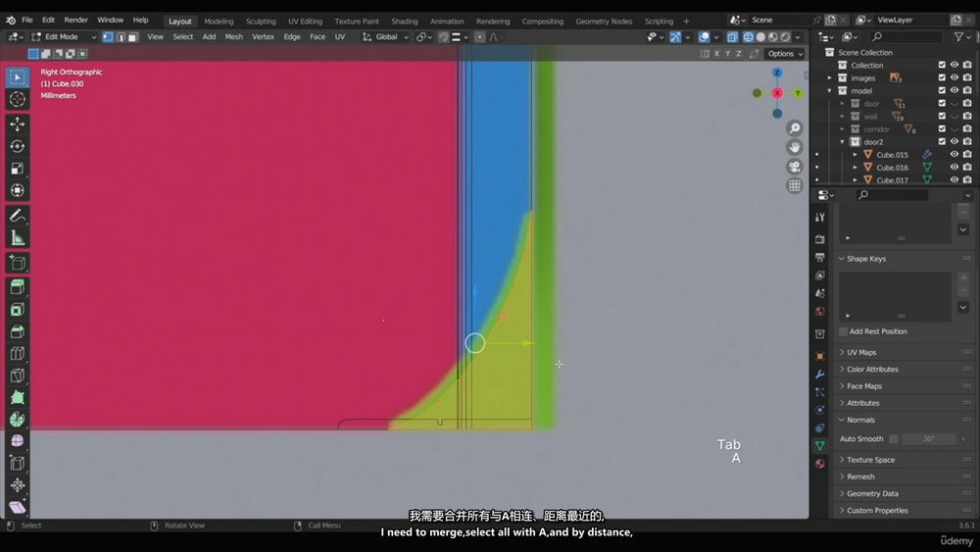This screenshot has width=980, height=552.
Task: Select the Loop Cut tool
Action: pyautogui.click(x=17, y=354)
